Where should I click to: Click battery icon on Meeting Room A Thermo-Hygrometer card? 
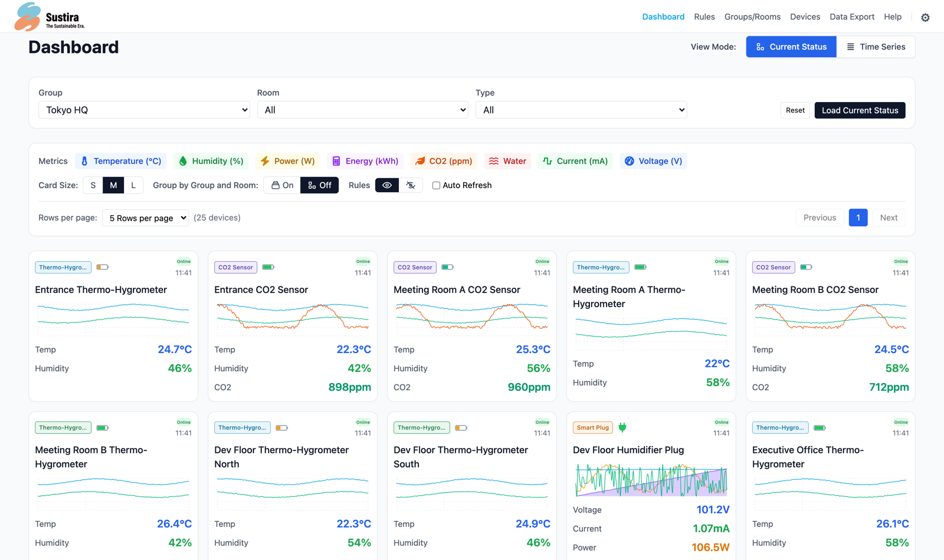641,267
